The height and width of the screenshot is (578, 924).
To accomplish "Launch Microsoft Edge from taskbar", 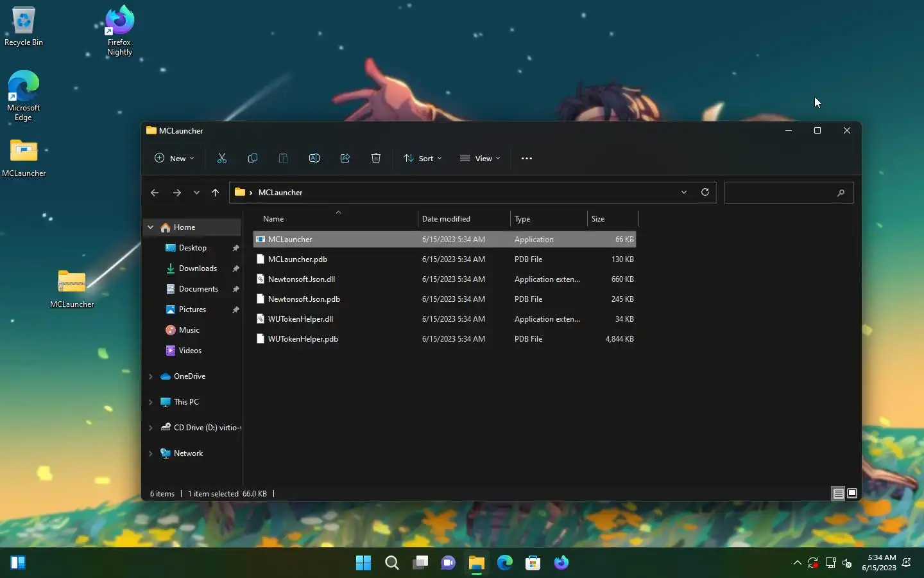I will tap(504, 563).
